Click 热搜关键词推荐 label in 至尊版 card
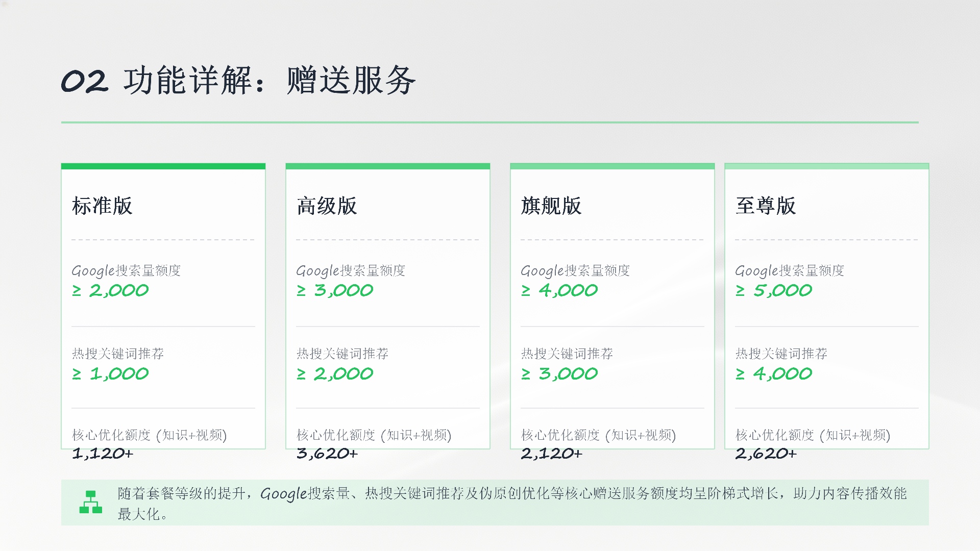980x551 pixels. (781, 354)
